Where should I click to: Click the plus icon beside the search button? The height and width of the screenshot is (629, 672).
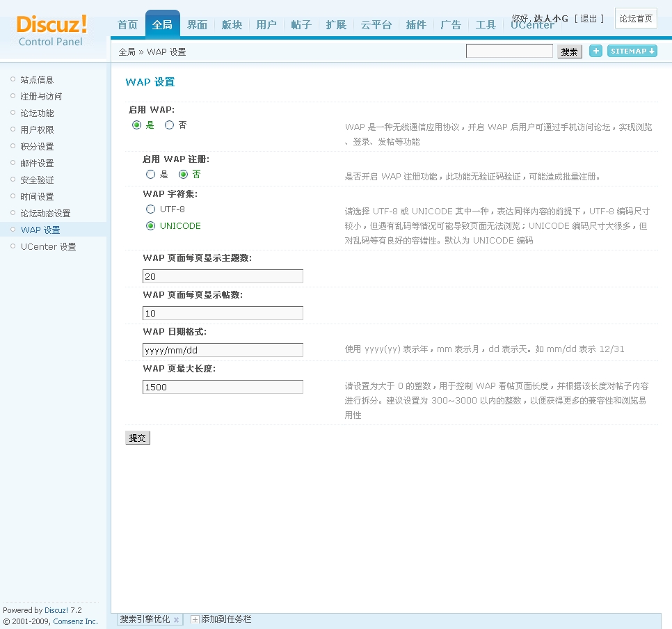(595, 51)
